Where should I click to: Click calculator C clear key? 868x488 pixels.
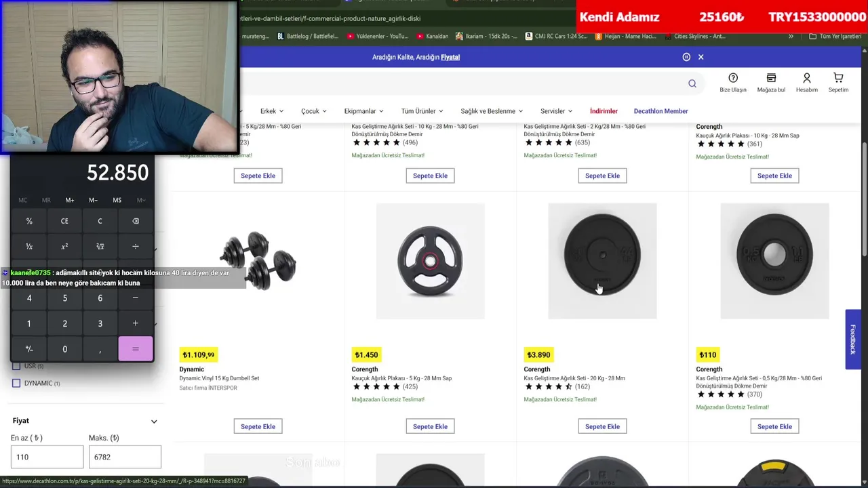tap(100, 221)
